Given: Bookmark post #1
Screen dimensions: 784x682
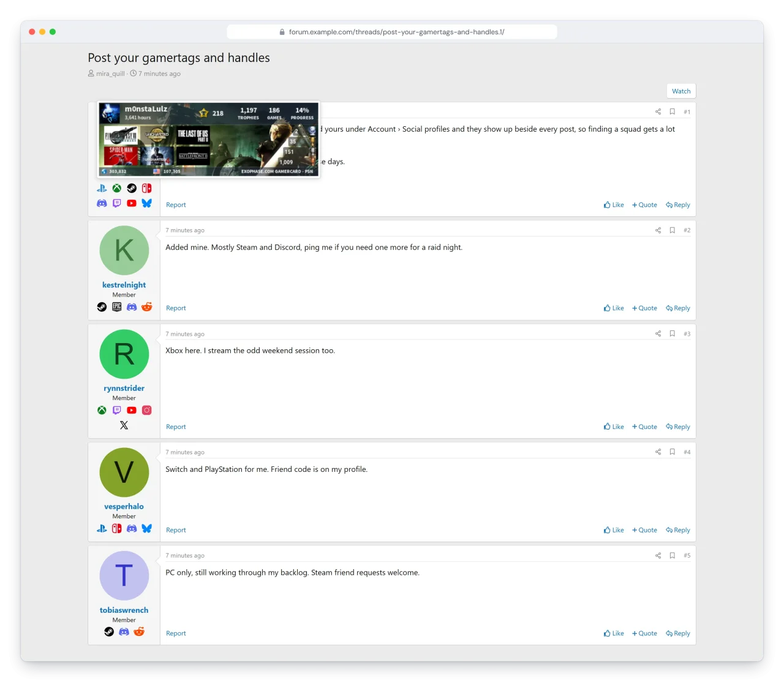Looking at the screenshot, I should click(672, 112).
